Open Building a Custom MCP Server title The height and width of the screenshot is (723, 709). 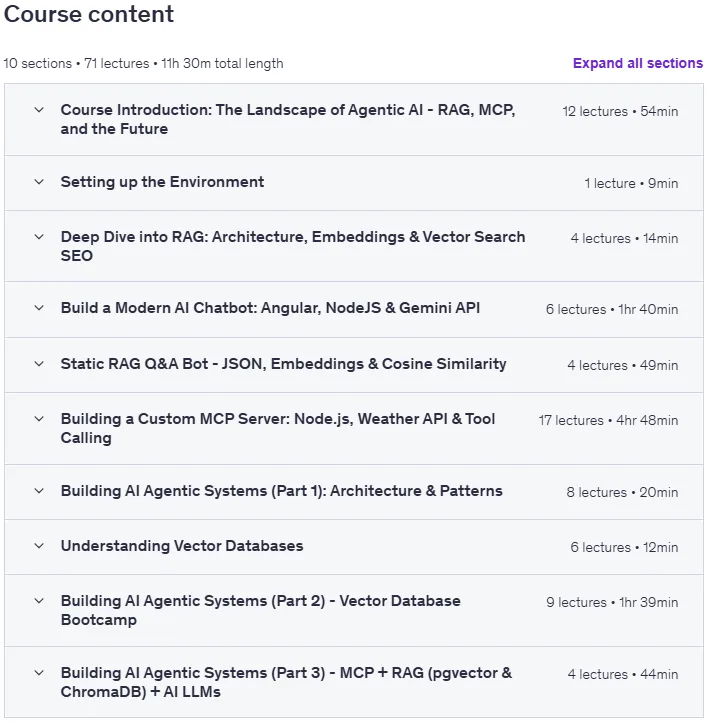[x=278, y=428]
